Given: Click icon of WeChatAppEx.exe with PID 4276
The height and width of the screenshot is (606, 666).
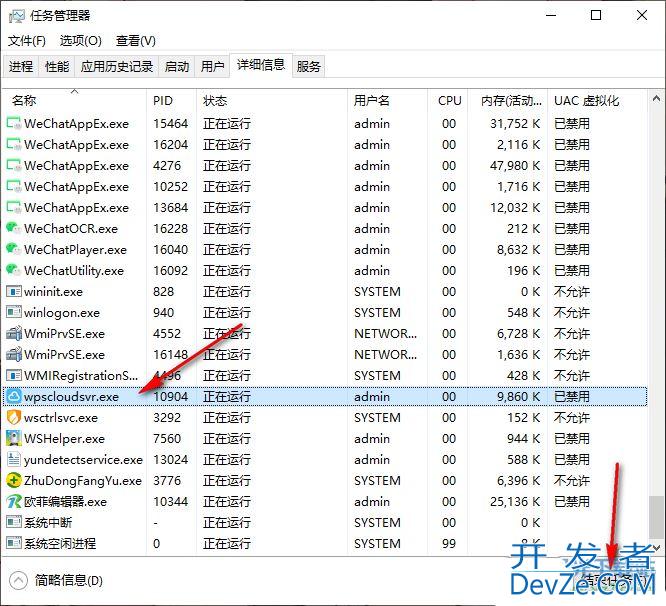Looking at the screenshot, I should (x=14, y=165).
